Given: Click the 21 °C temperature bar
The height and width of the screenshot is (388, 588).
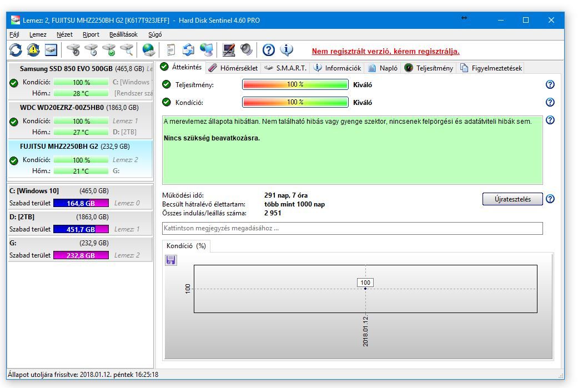Looking at the screenshot, I should (81, 171).
